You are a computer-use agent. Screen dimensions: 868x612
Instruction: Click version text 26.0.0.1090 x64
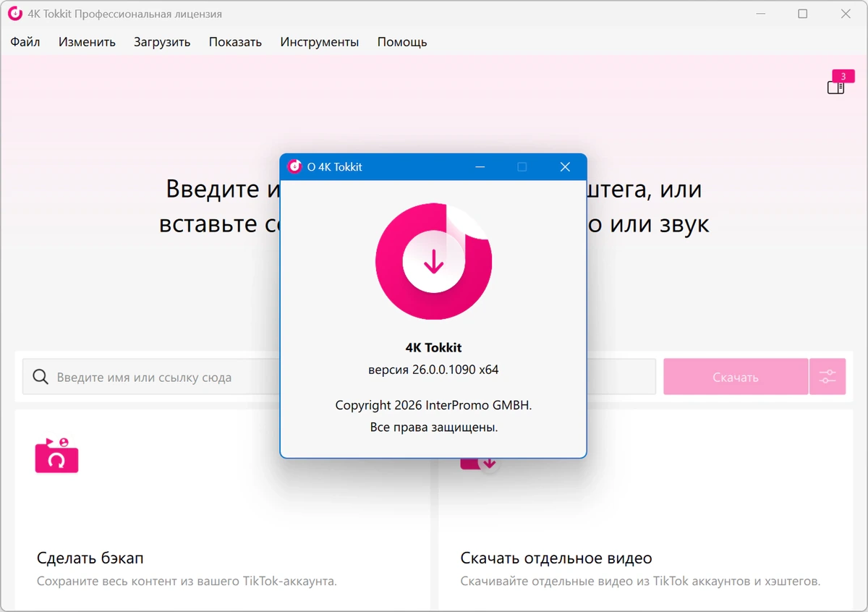pos(433,370)
